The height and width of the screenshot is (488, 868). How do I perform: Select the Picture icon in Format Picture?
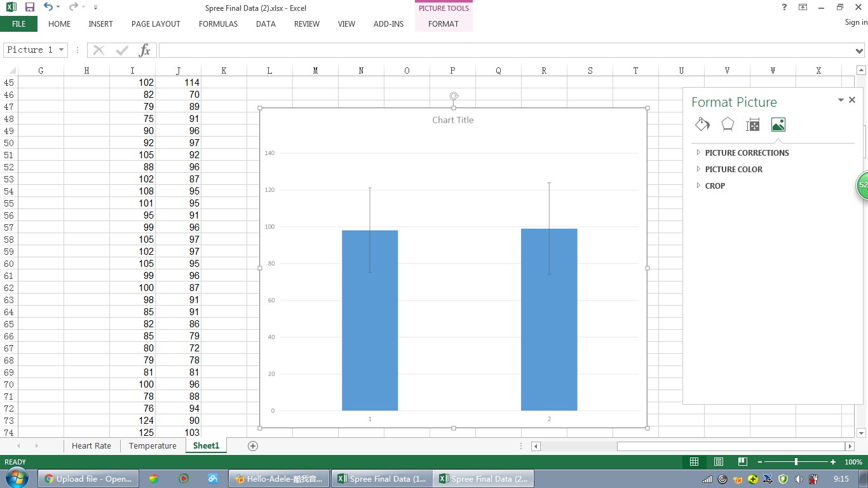pos(778,125)
